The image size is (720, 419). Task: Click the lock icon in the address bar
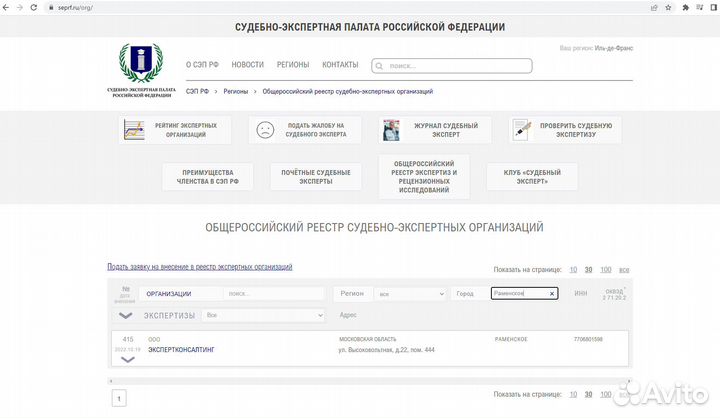pos(51,8)
